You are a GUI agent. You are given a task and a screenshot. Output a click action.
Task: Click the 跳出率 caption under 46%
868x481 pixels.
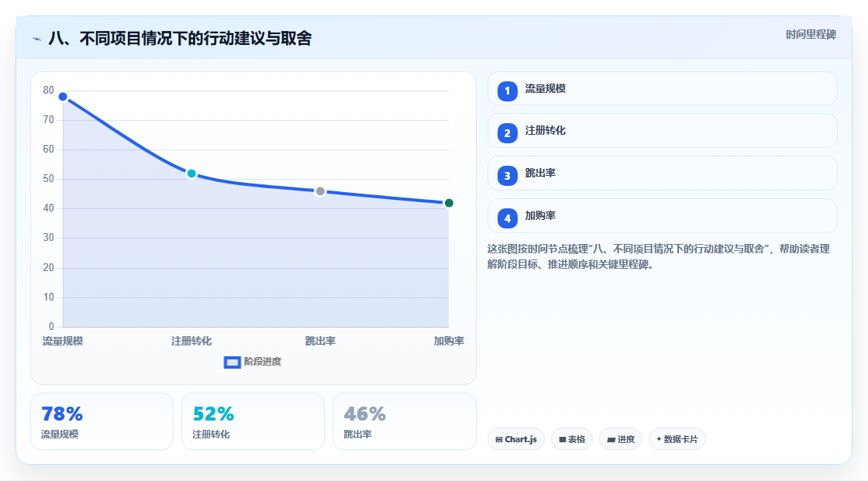pyautogui.click(x=357, y=435)
